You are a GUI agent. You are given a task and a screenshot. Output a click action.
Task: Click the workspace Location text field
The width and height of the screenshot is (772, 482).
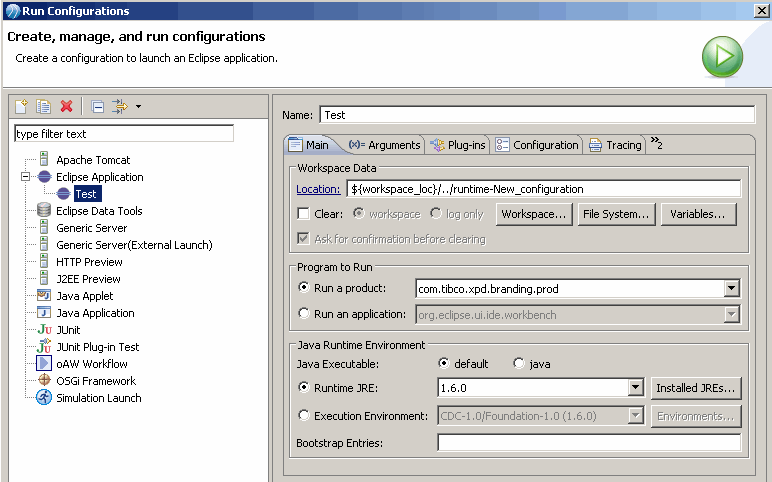[544, 189]
